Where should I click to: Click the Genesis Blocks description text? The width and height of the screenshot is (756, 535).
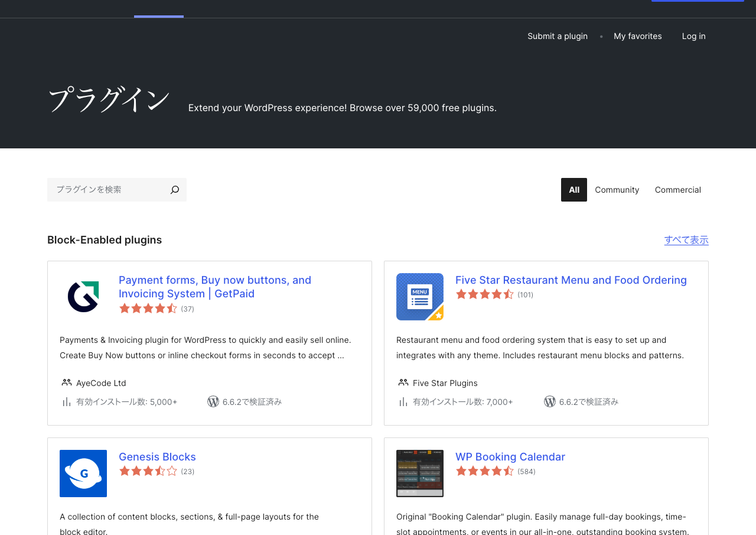[x=189, y=524]
